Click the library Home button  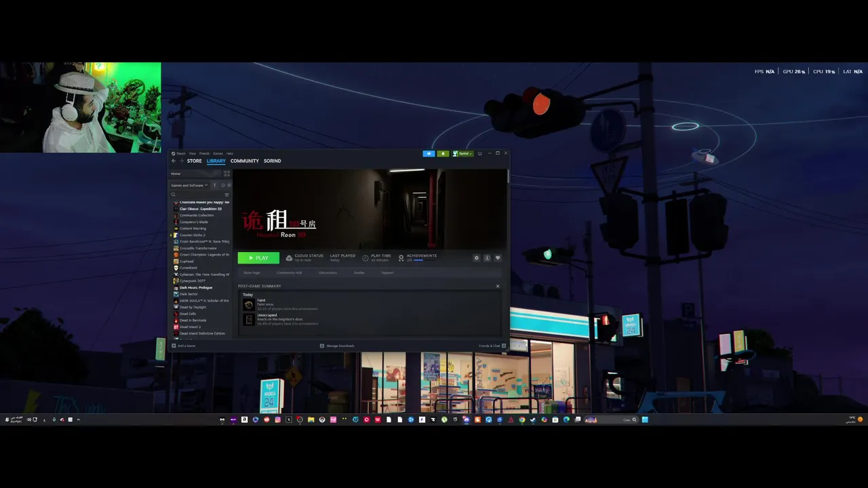(197, 174)
